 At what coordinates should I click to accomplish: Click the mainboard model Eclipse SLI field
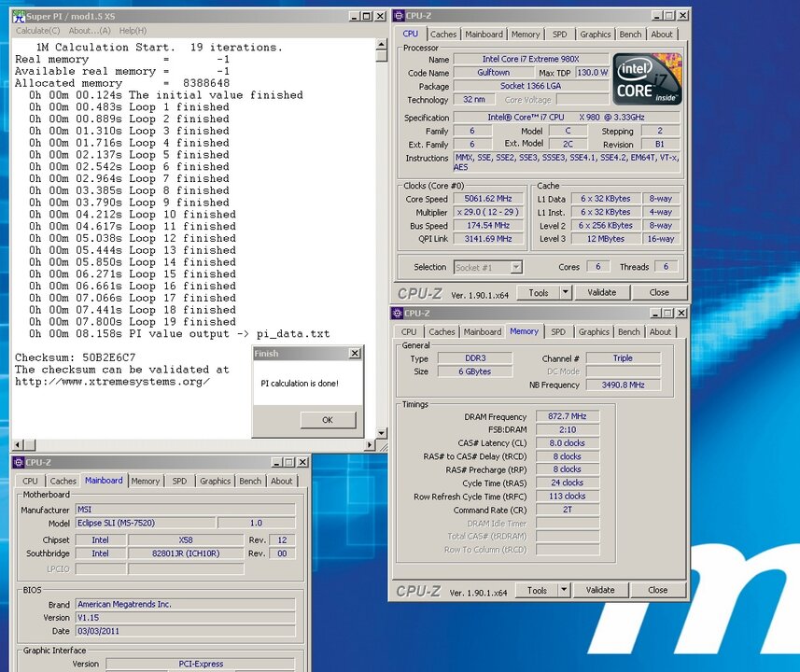click(x=146, y=523)
